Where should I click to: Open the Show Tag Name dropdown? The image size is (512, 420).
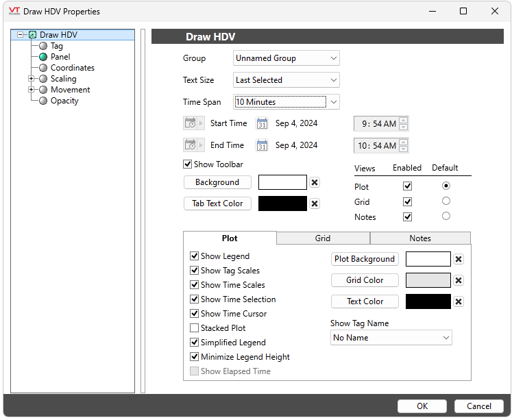[391, 338]
